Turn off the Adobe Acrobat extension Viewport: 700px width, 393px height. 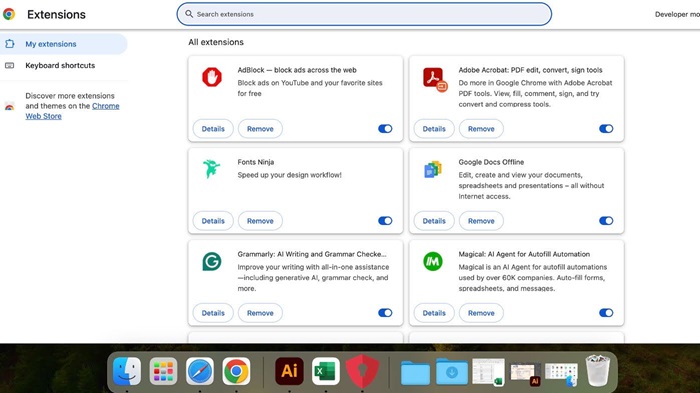point(606,129)
